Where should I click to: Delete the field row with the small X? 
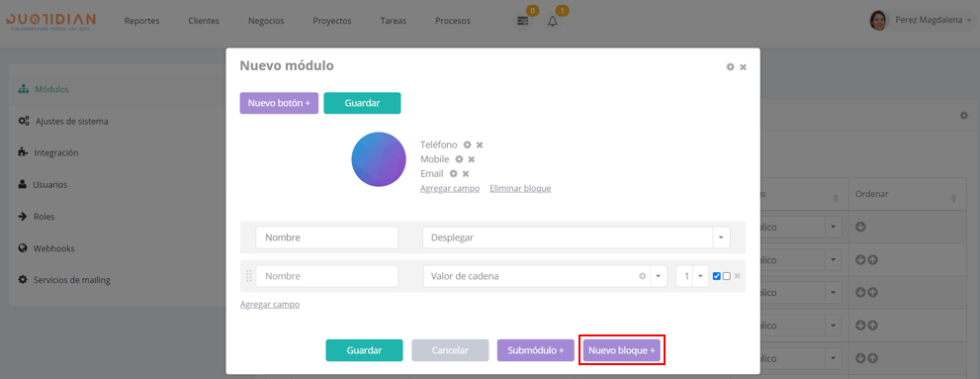(738, 276)
